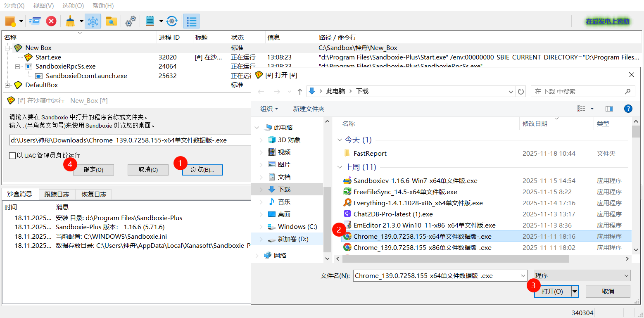Screen dimensions: 644x318
Task: Click the 新建文件夹 button
Action: pyautogui.click(x=309, y=109)
